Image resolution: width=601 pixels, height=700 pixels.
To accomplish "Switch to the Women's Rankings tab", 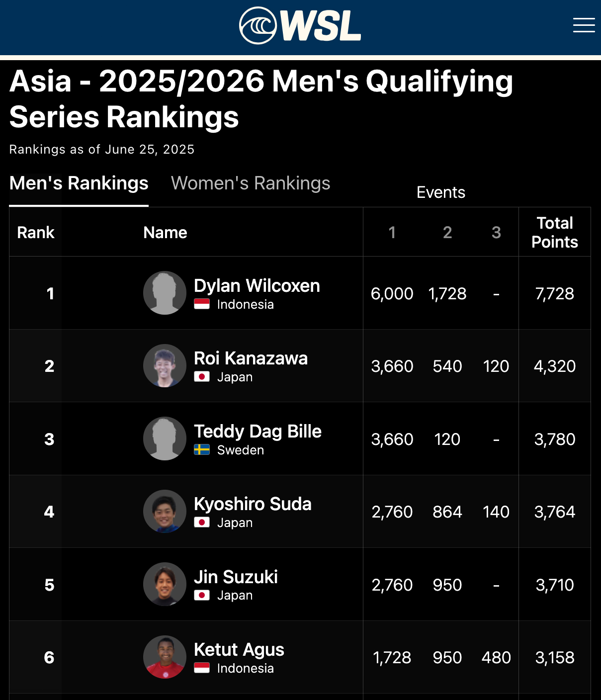I will click(251, 183).
